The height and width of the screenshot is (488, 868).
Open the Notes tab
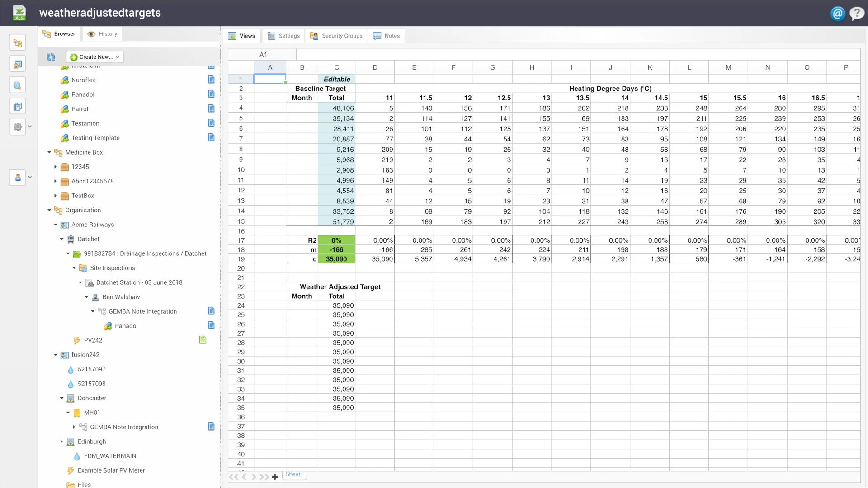(x=387, y=36)
